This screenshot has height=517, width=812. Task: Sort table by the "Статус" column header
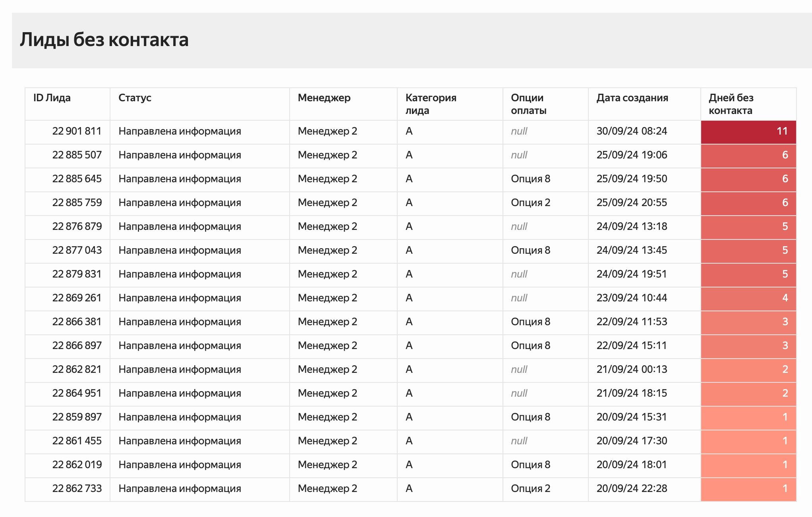(x=135, y=98)
